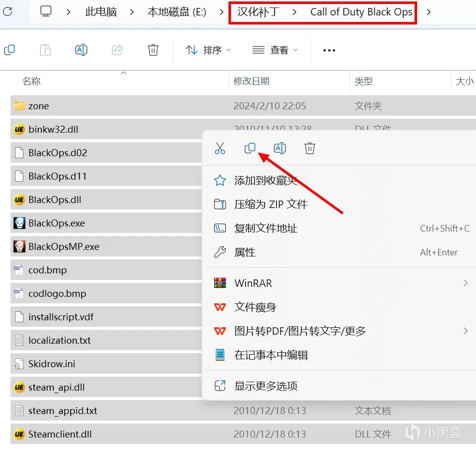
Task: Expand the 图片转PDF submenu arrow
Action: (466, 331)
